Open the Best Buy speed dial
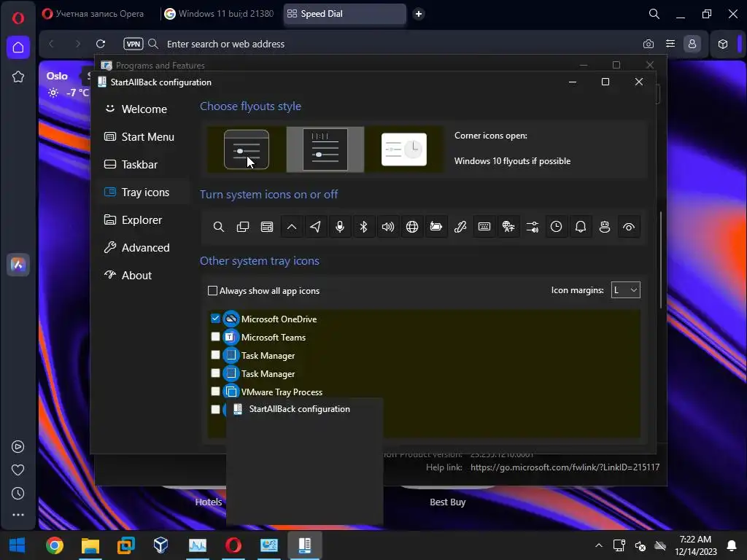 click(447, 502)
